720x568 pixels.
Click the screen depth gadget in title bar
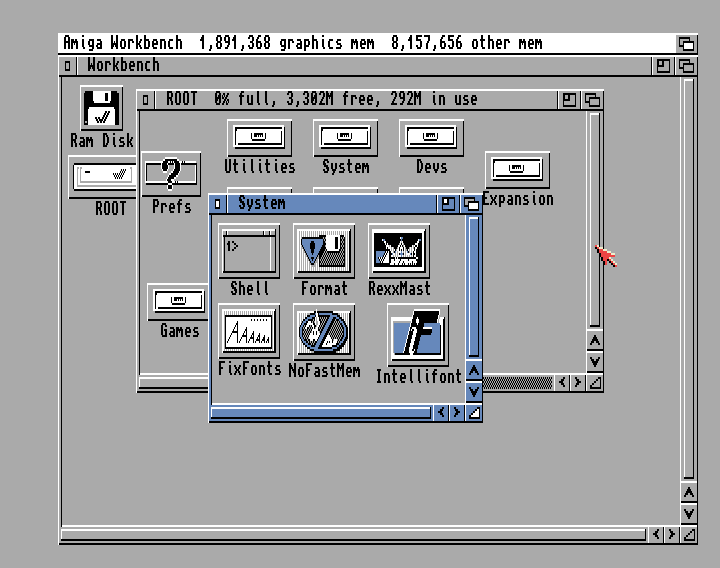[686, 44]
